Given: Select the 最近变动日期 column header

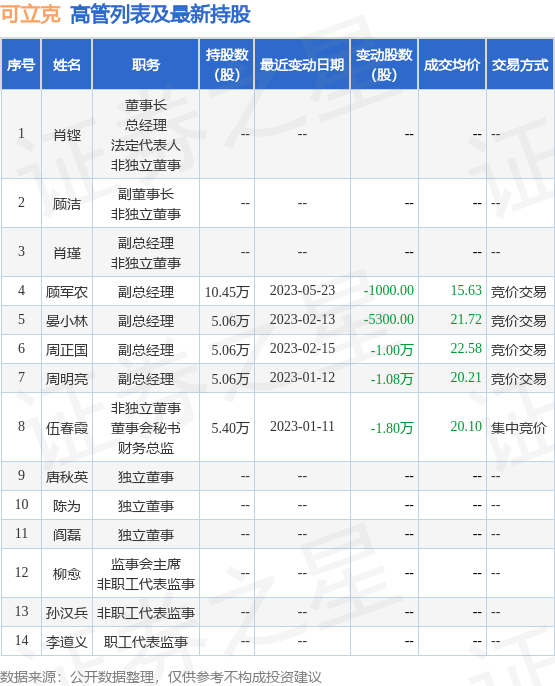Looking at the screenshot, I should click(x=302, y=65).
